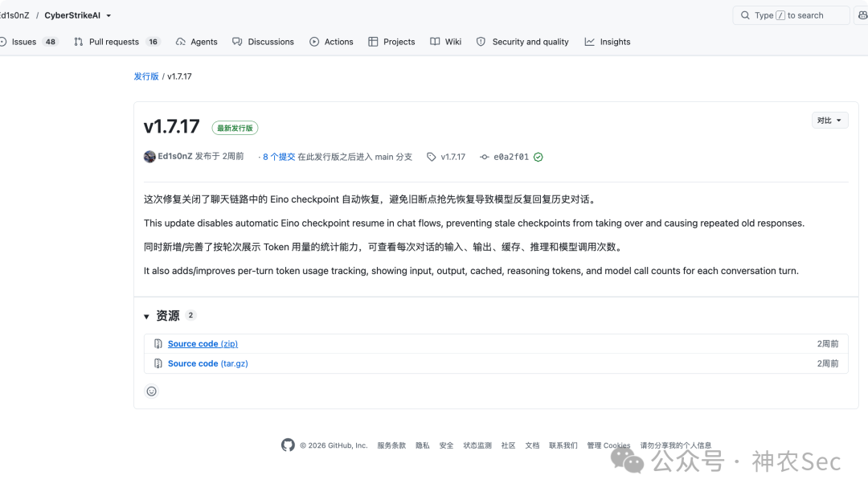
Task: Open commit e0a2f01
Action: 511,157
